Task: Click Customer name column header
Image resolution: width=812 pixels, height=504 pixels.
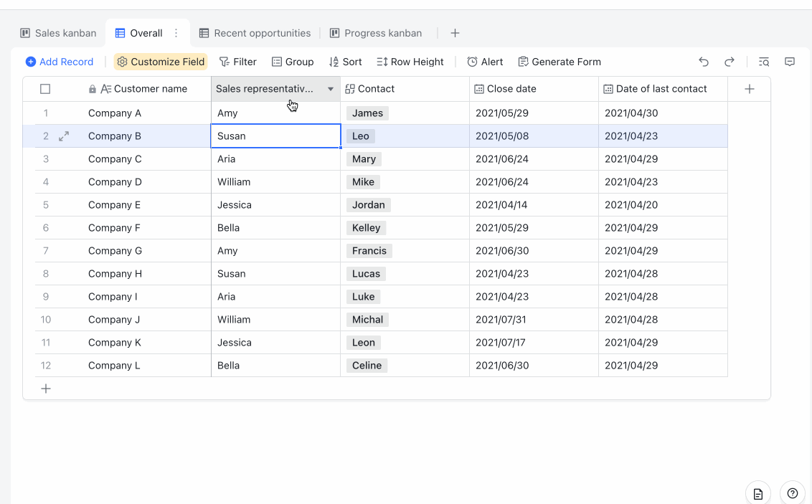Action: [x=146, y=89]
